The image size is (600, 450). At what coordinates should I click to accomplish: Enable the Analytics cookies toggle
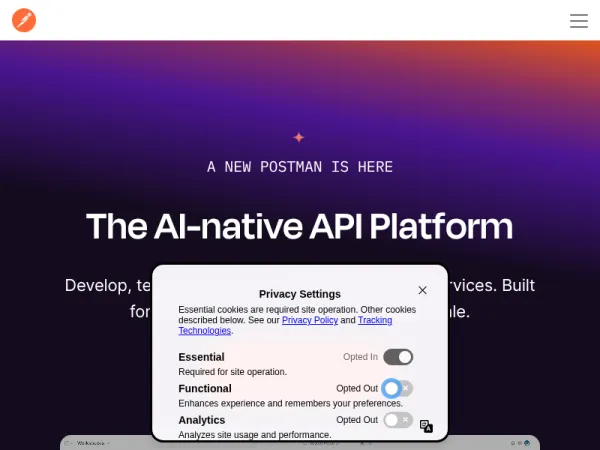coord(398,420)
